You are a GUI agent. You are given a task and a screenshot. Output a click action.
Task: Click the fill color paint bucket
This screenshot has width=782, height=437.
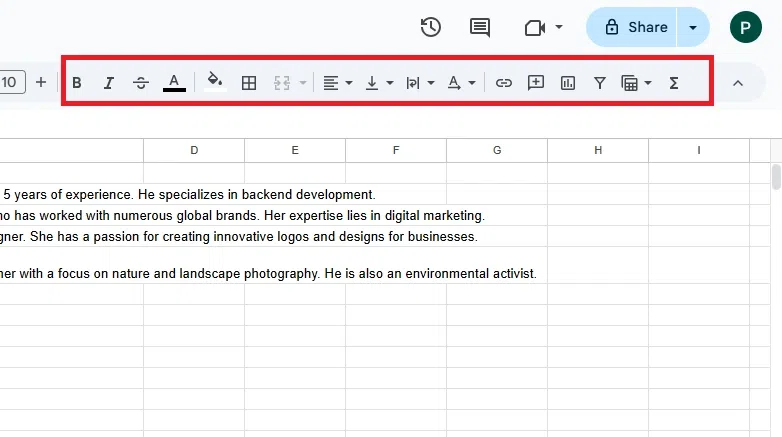pyautogui.click(x=215, y=83)
